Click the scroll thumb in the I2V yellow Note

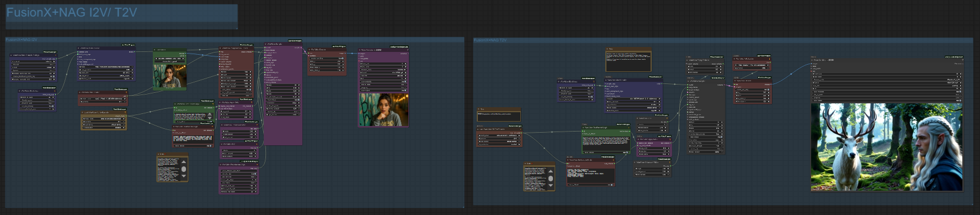pos(184,169)
